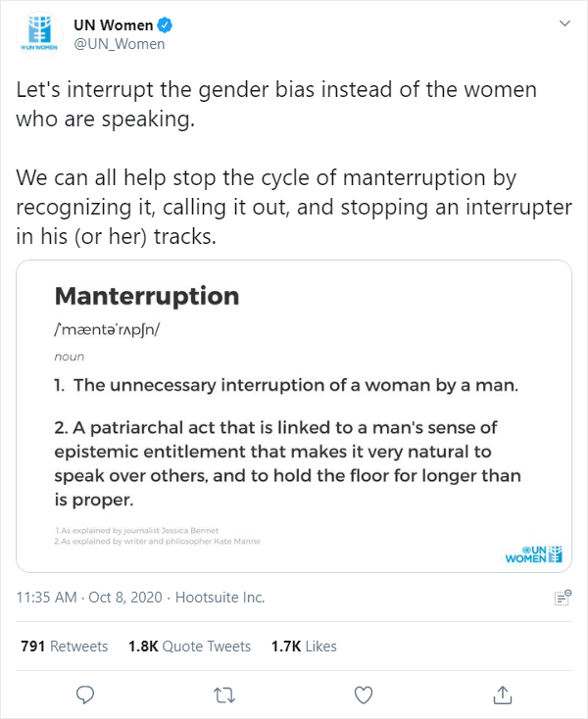The image size is (588, 719).
Task: Open the Hootsuite Inc. source link
Action: coord(220,598)
